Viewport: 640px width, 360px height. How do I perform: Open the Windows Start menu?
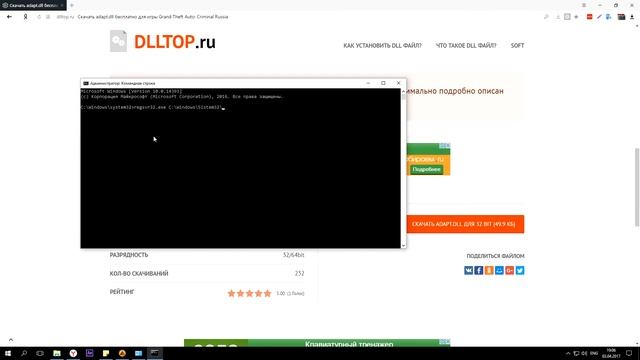(x=8, y=353)
